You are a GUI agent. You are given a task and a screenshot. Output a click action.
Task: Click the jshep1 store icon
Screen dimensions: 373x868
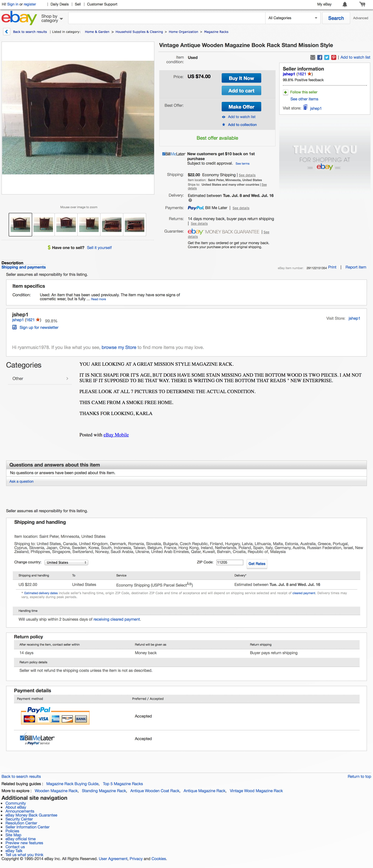[x=305, y=108]
